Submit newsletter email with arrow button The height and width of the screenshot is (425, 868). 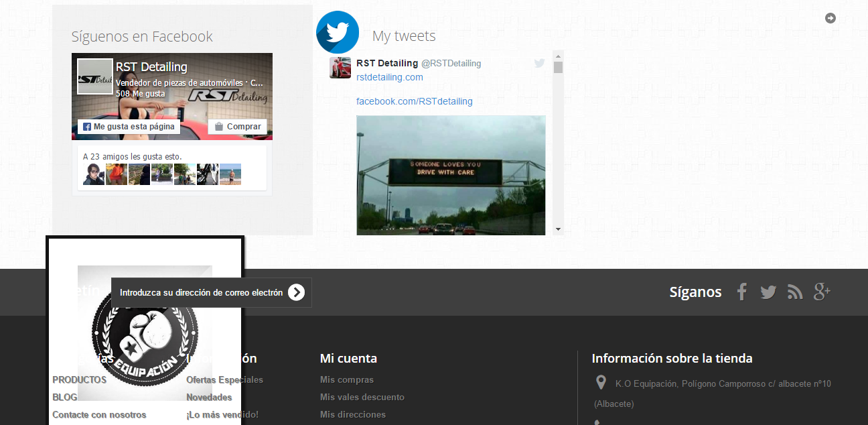pyautogui.click(x=297, y=292)
